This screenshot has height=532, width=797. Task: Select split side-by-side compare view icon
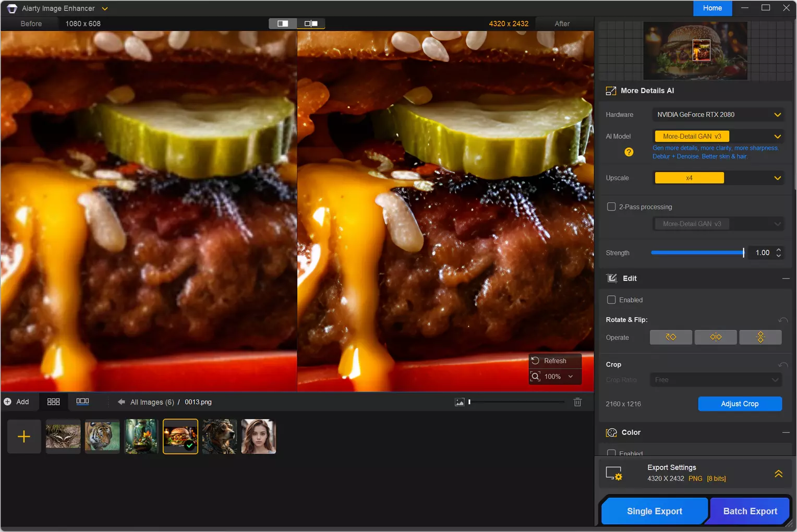(311, 23)
